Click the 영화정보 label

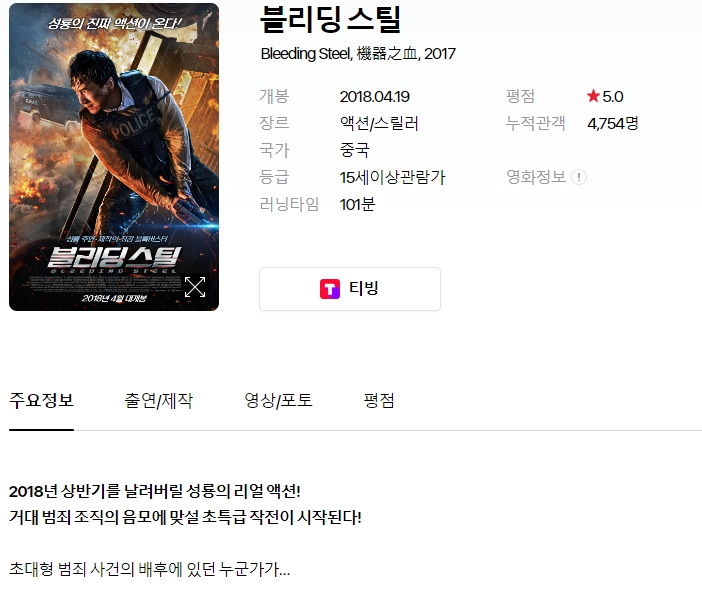[x=536, y=177]
